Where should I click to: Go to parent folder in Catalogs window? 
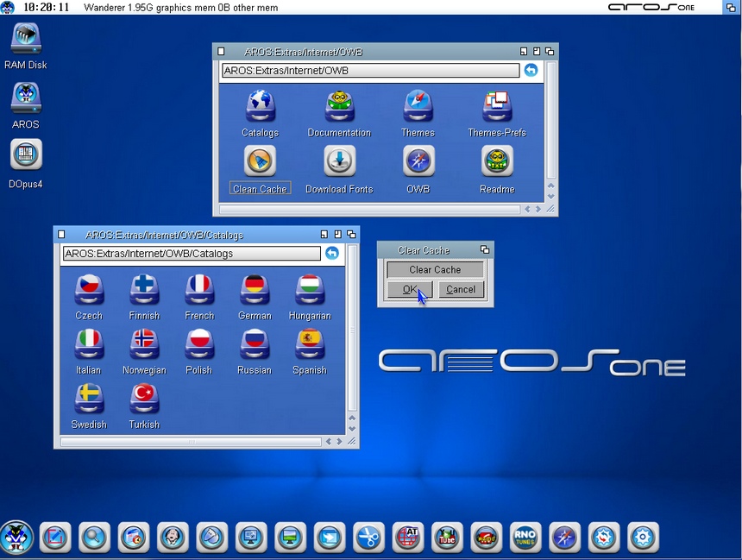click(332, 254)
